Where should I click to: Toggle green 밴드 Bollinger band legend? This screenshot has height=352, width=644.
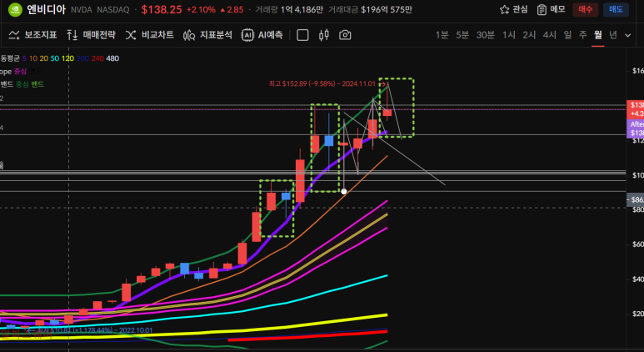pos(37,84)
